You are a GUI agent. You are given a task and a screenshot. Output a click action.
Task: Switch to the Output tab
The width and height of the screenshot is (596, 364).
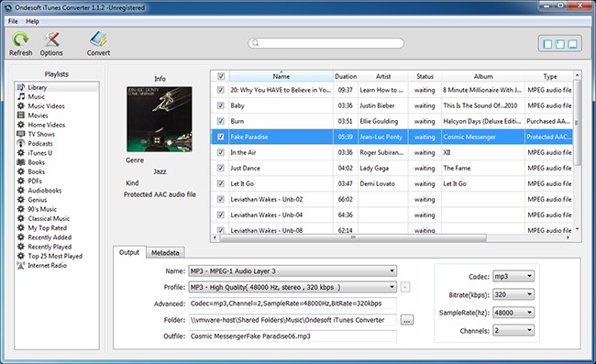point(129,252)
